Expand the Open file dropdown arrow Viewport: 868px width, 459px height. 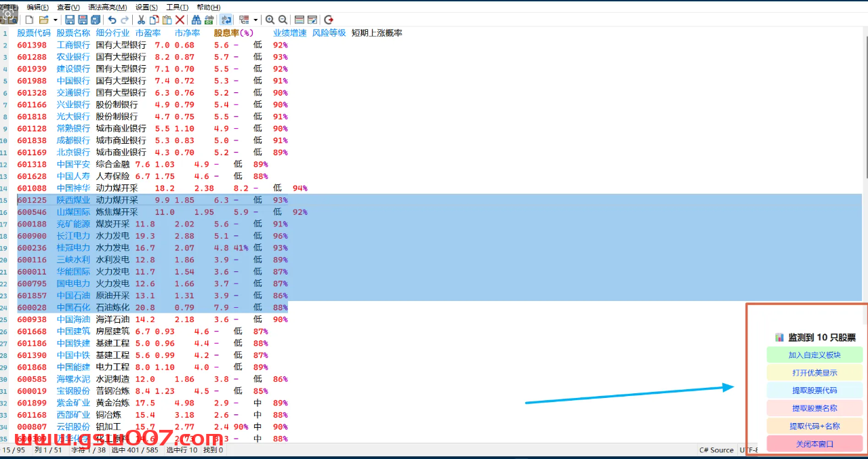point(54,20)
